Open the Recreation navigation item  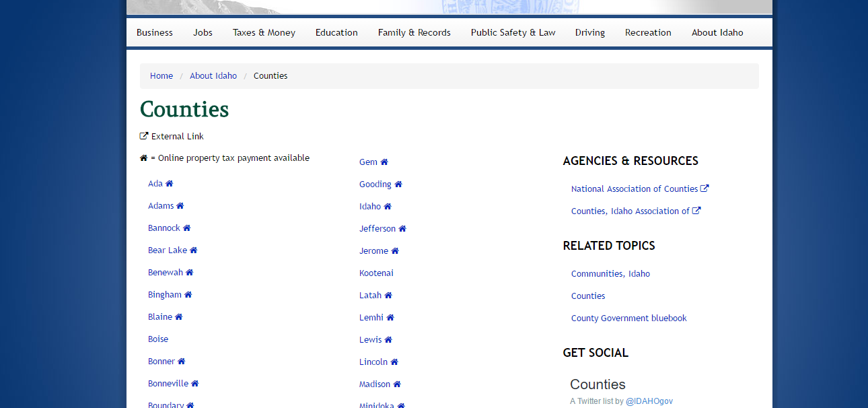[x=648, y=32]
